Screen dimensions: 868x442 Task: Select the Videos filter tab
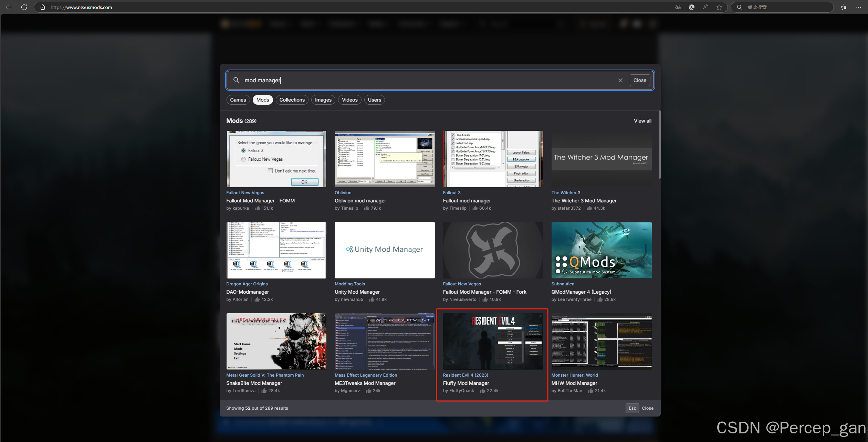[x=349, y=100]
